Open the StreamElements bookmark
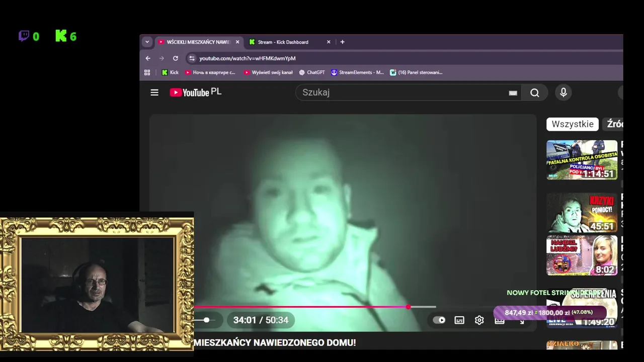 (357, 72)
